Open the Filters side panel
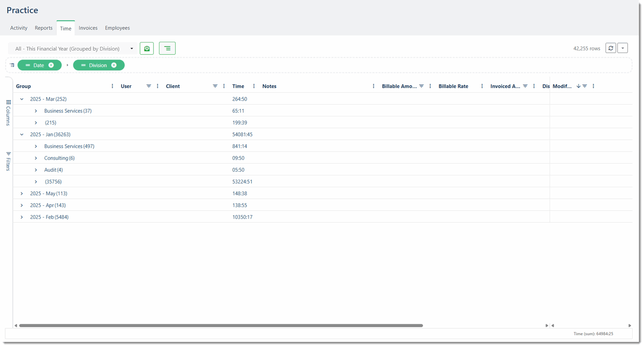Screen dimensions: 644x347 (x=8, y=161)
